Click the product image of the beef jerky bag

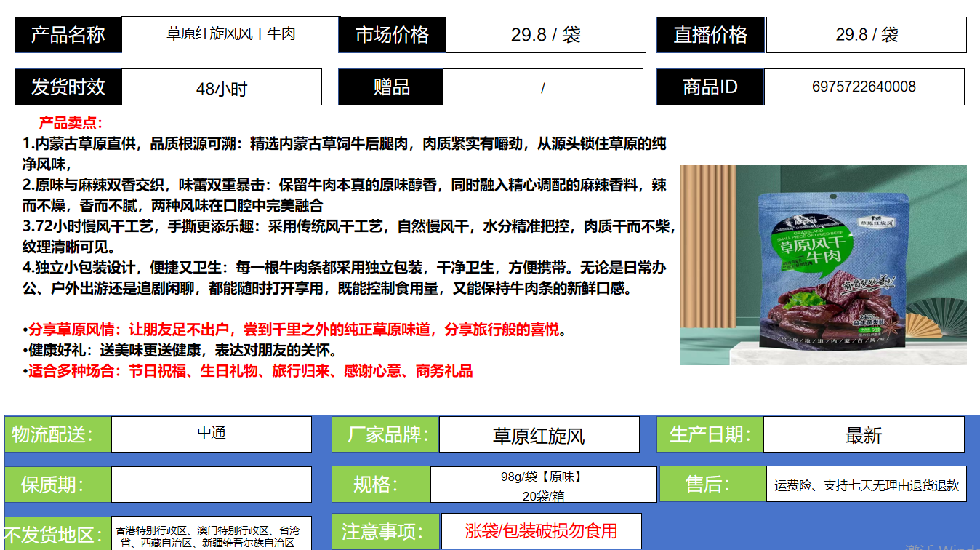click(822, 265)
